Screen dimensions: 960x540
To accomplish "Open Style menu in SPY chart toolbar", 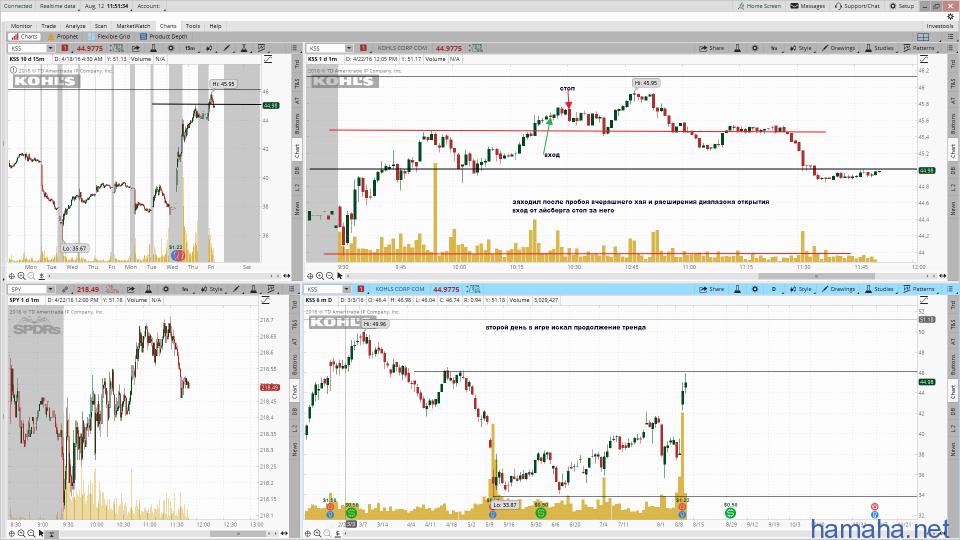I will (x=212, y=289).
